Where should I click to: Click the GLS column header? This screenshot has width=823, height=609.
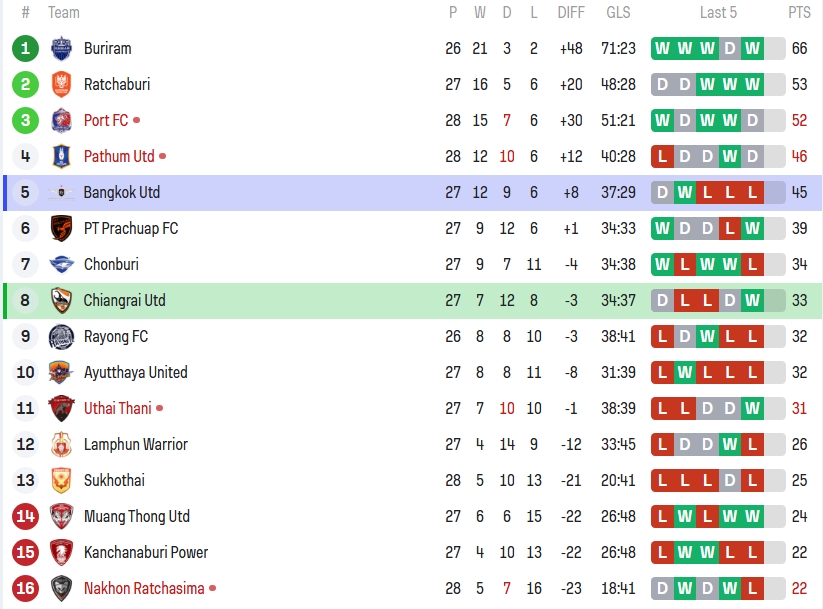(618, 13)
